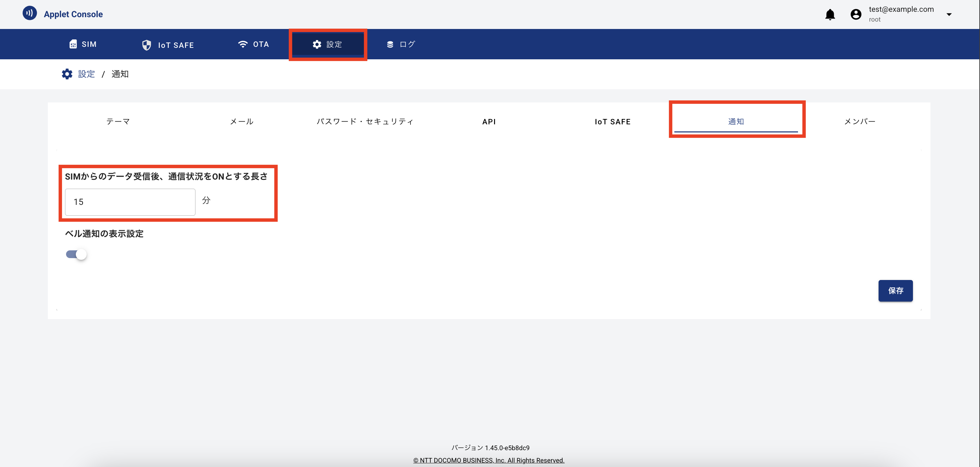Open the メンバー tab
Image resolution: width=980 pixels, height=467 pixels.
(x=859, y=121)
